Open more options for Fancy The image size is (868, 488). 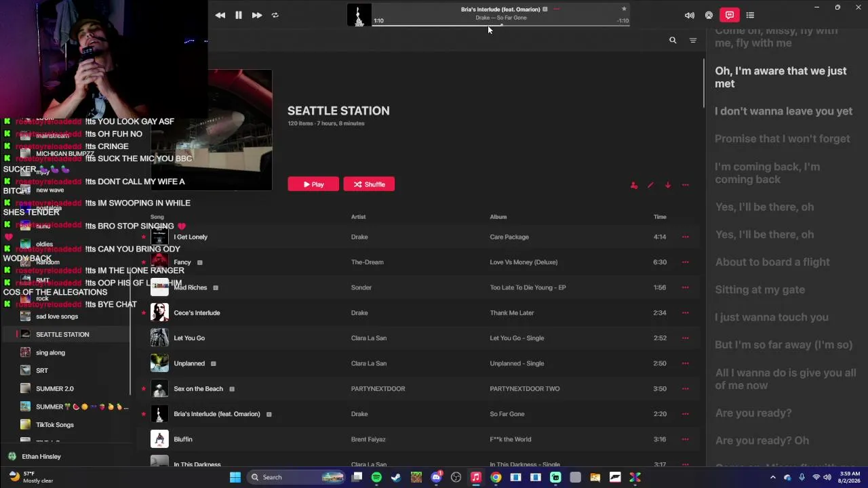[686, 262]
